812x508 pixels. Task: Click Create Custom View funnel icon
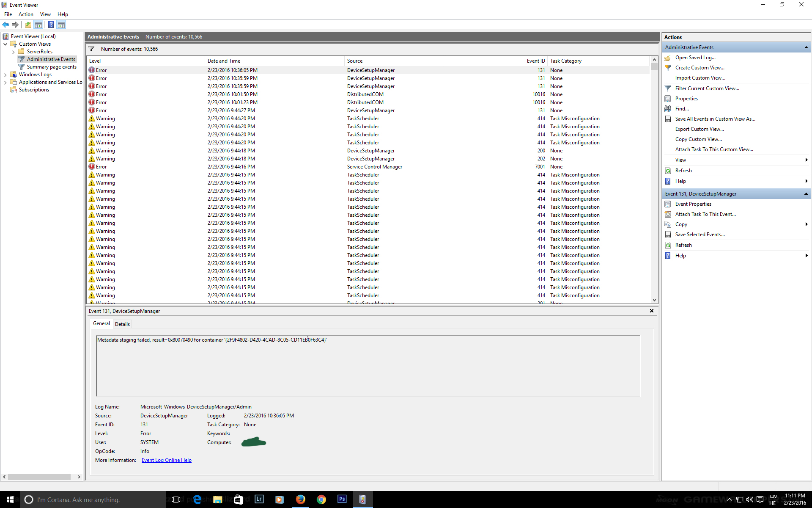coord(668,68)
